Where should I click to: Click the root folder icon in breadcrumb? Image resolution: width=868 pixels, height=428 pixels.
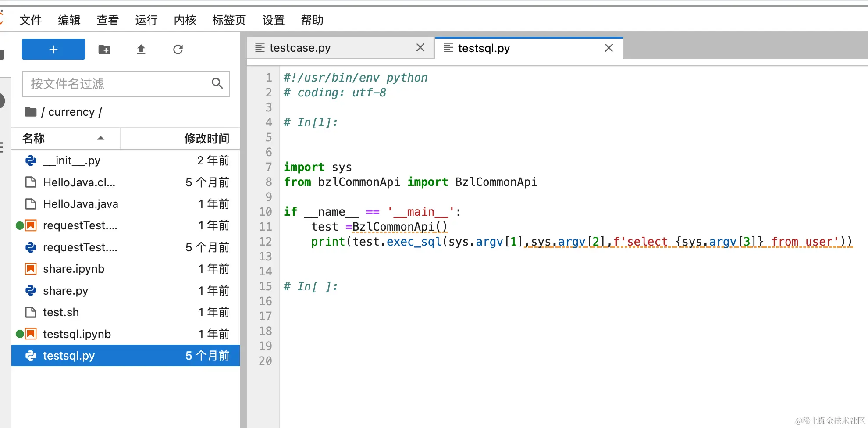pos(31,112)
